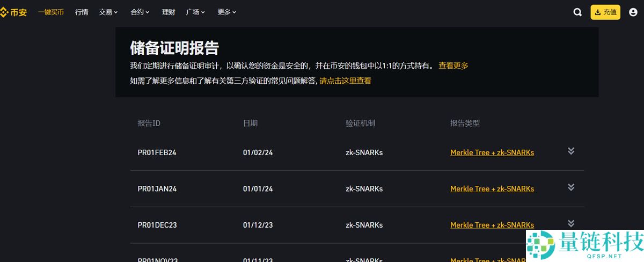Click date 01/01/24
This screenshot has width=644, height=262.
coord(258,189)
